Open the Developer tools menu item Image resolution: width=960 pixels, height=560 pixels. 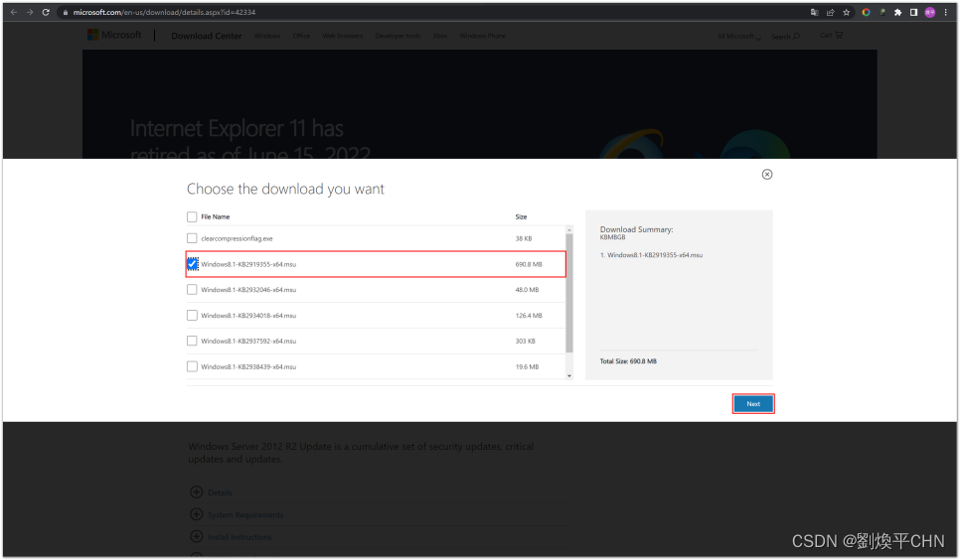(398, 36)
